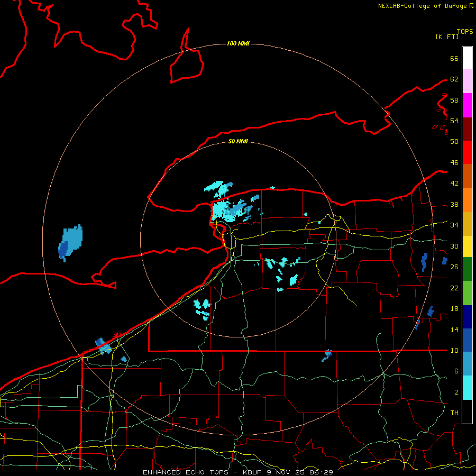This screenshot has height=476, width=476.
Task: Click the light pink 62 kft legend swatch
Action: pos(467,81)
